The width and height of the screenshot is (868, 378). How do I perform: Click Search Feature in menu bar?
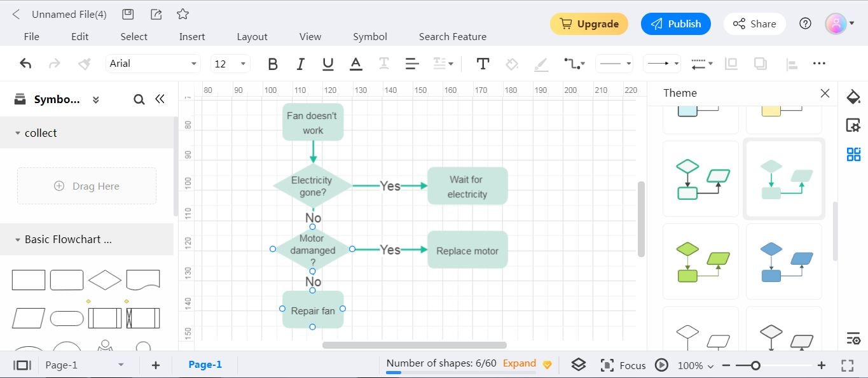tap(453, 37)
